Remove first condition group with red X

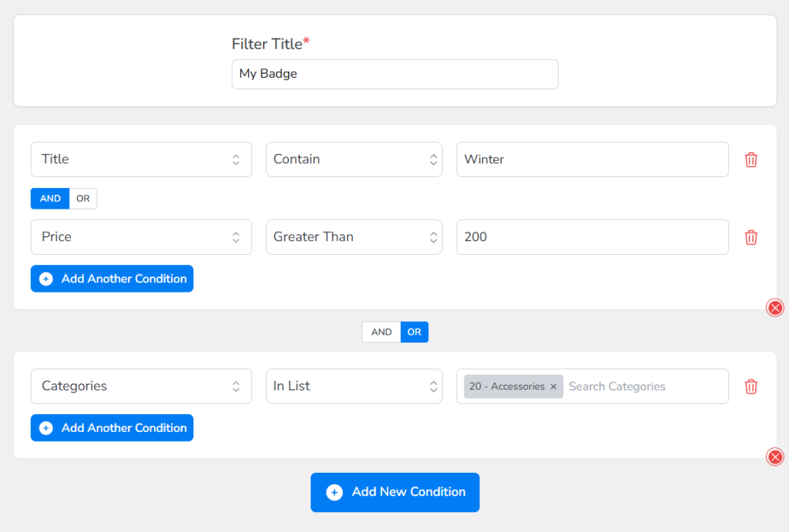[775, 308]
